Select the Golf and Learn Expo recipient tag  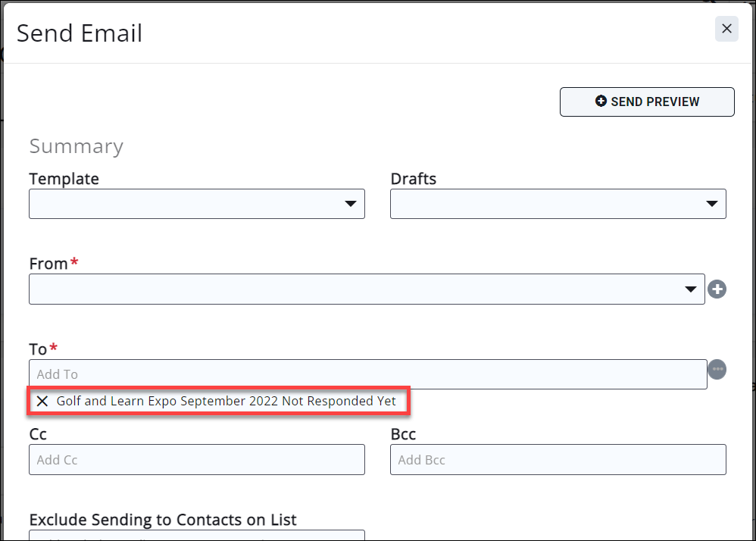click(x=226, y=402)
